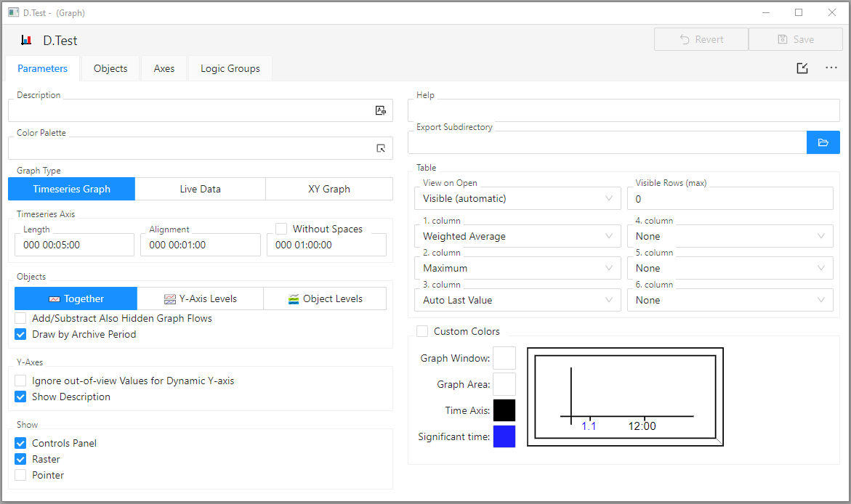
Task: Click the pop-out window icon
Action: (802, 68)
